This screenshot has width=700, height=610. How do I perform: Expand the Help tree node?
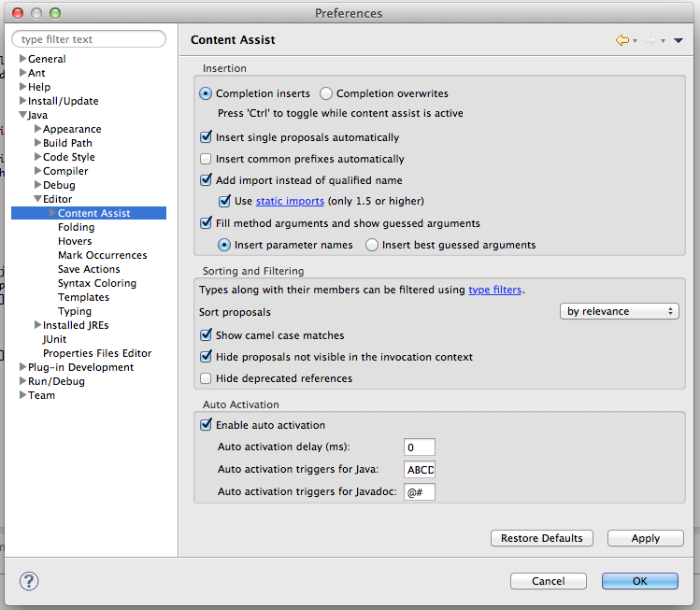coord(22,86)
